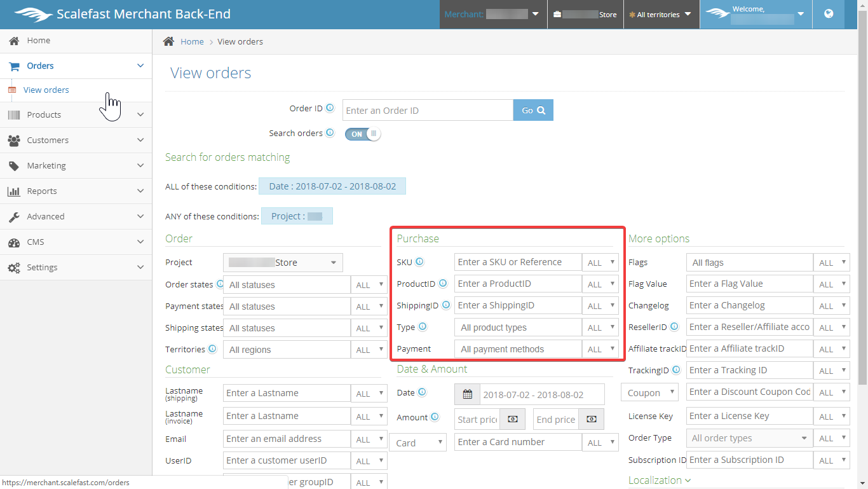
Task: Expand the Products sidebar menu
Action: pyautogui.click(x=76, y=114)
